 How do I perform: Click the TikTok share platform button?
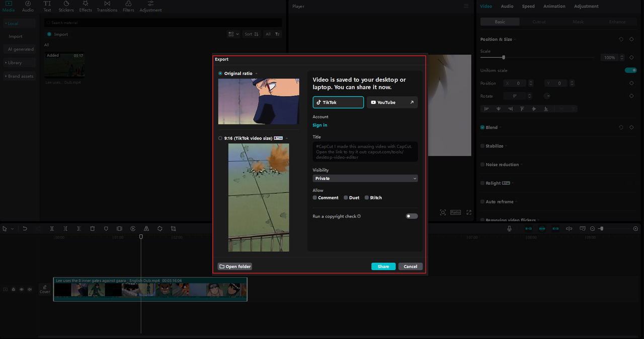pyautogui.click(x=338, y=102)
